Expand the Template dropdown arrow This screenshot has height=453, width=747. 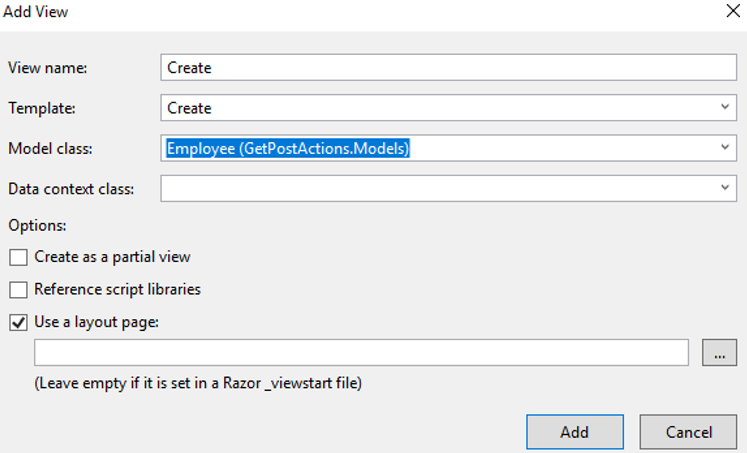coord(725,107)
